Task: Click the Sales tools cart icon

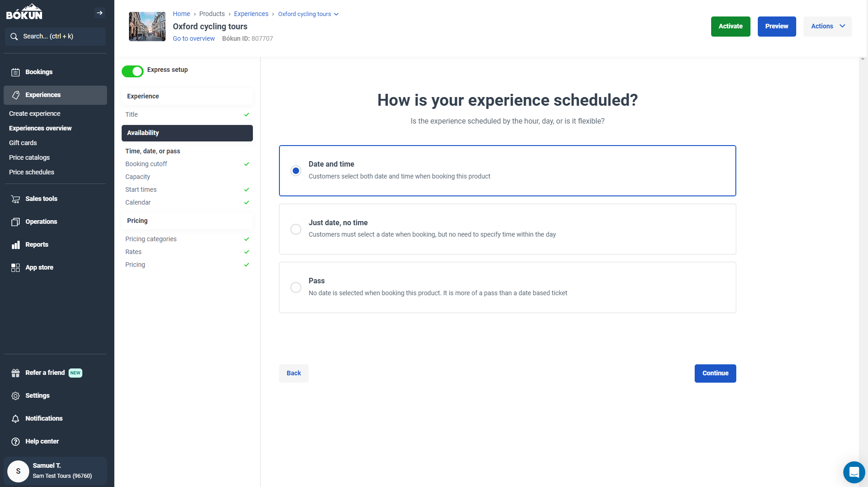Action: pyautogui.click(x=16, y=199)
